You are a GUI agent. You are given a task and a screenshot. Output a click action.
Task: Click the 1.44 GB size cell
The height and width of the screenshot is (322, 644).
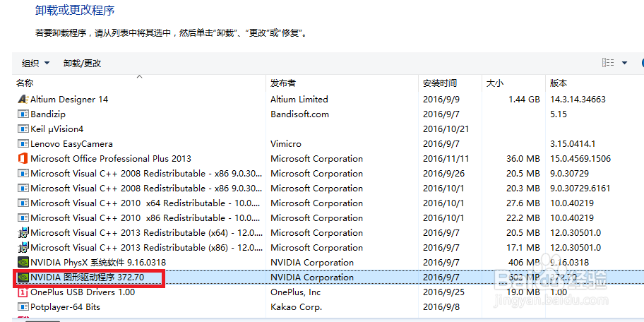[x=524, y=100]
